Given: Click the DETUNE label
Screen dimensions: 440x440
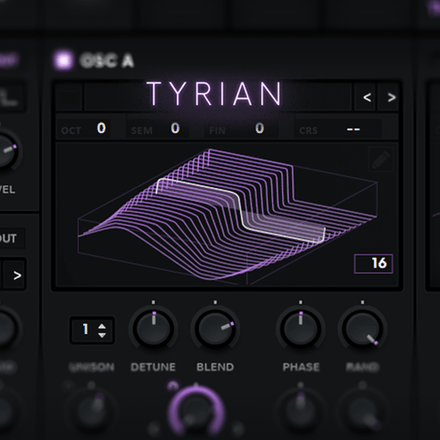Looking at the screenshot, I should coord(153,367).
